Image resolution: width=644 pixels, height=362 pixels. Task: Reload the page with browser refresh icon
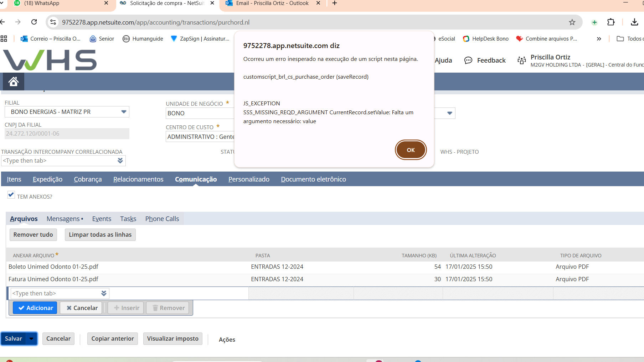click(34, 22)
